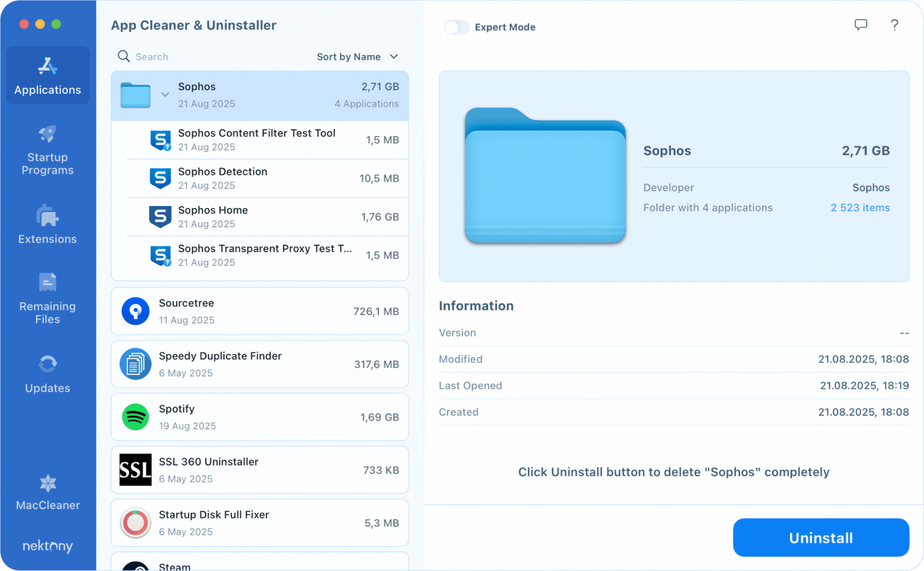Open Remaining Files section
This screenshot has height=571, width=924.
coord(47,296)
